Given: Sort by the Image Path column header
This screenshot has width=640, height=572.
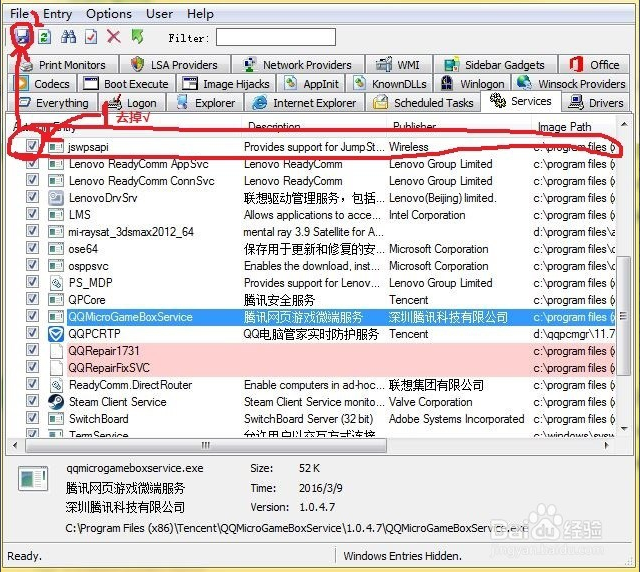Looking at the screenshot, I should 564,127.
